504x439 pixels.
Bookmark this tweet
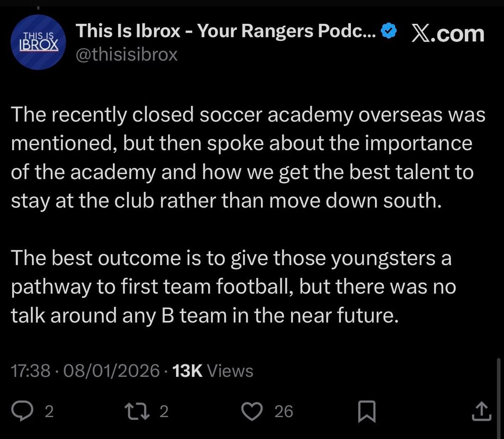click(x=366, y=411)
